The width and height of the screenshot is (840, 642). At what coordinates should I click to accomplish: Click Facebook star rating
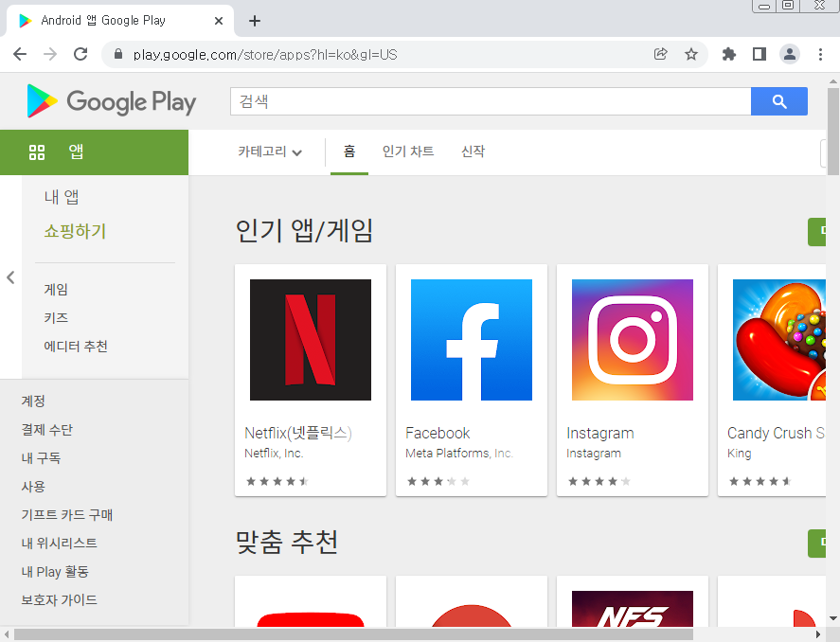[438, 481]
